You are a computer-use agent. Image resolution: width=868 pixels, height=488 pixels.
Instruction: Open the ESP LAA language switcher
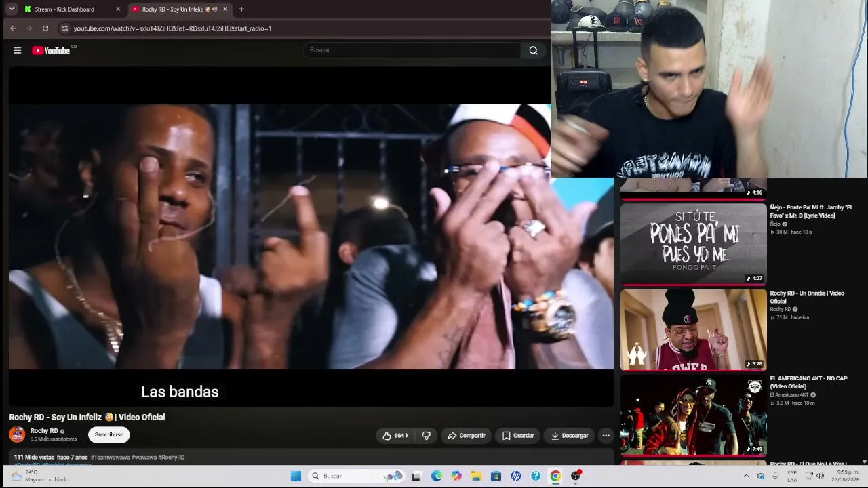click(792, 476)
